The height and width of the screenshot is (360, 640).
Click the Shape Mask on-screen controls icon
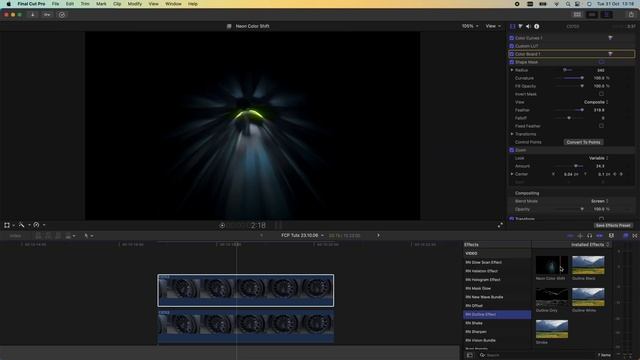[601, 62]
